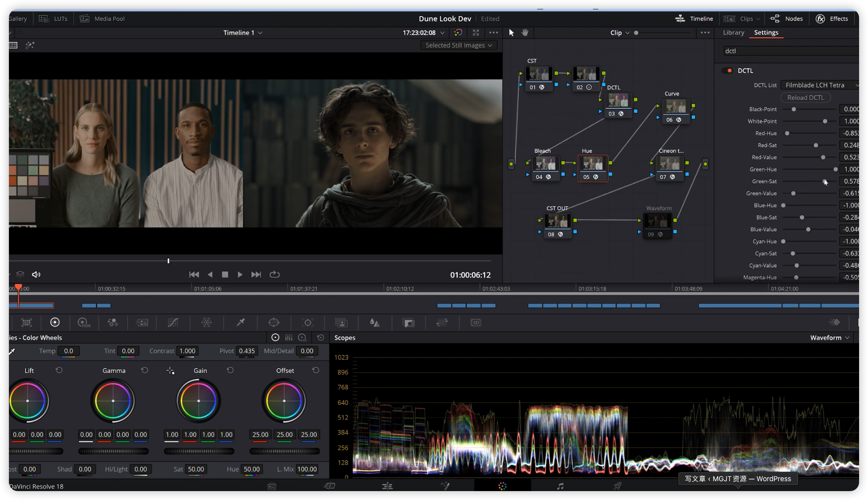Go to the Edit page
868x500 pixels.
[387, 486]
